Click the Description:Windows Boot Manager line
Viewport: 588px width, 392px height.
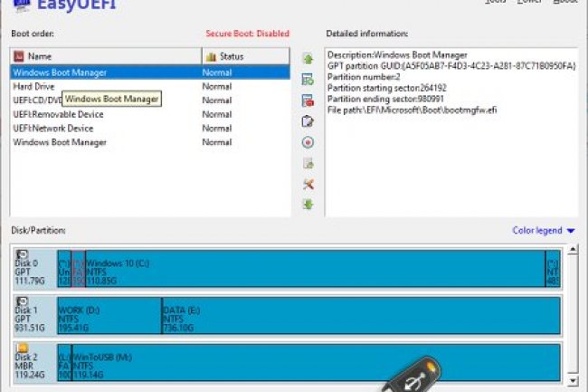tap(397, 55)
